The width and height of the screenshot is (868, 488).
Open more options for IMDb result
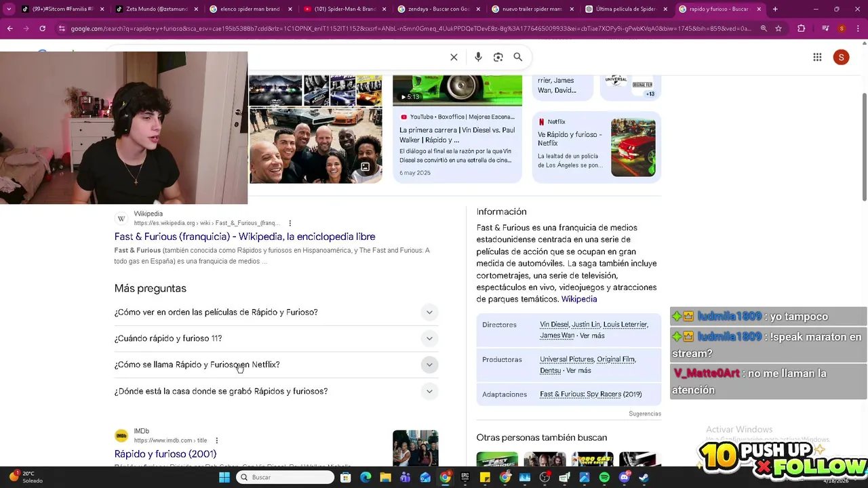click(x=216, y=441)
